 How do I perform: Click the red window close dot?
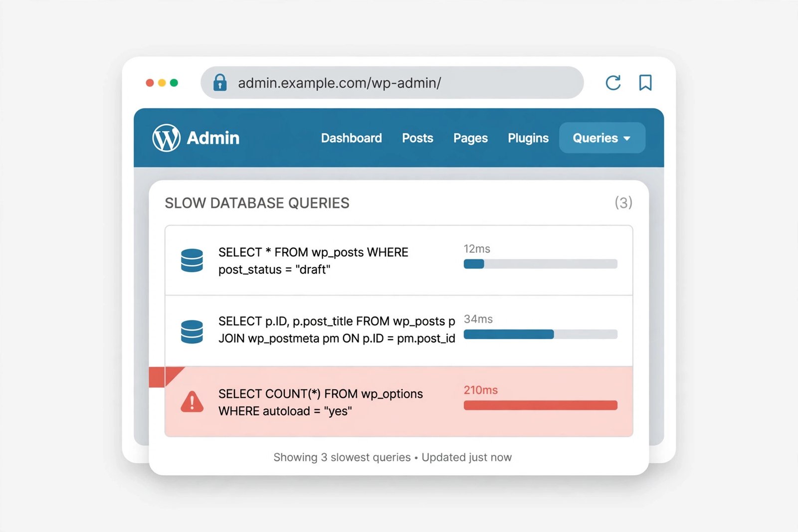[x=150, y=83]
